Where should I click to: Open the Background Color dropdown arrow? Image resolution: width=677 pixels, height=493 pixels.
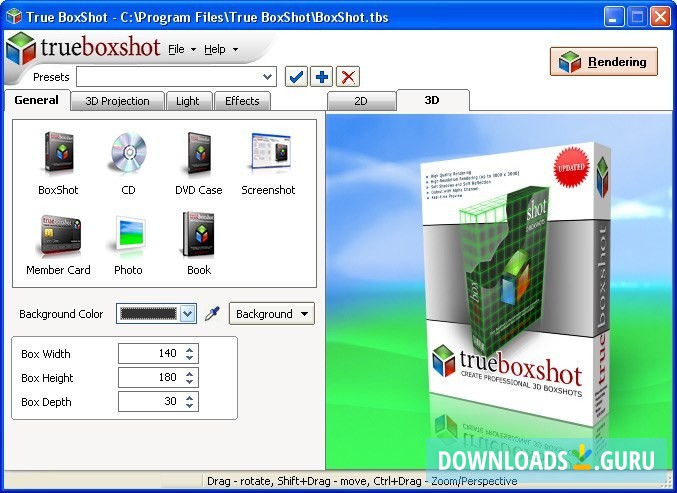pos(188,314)
